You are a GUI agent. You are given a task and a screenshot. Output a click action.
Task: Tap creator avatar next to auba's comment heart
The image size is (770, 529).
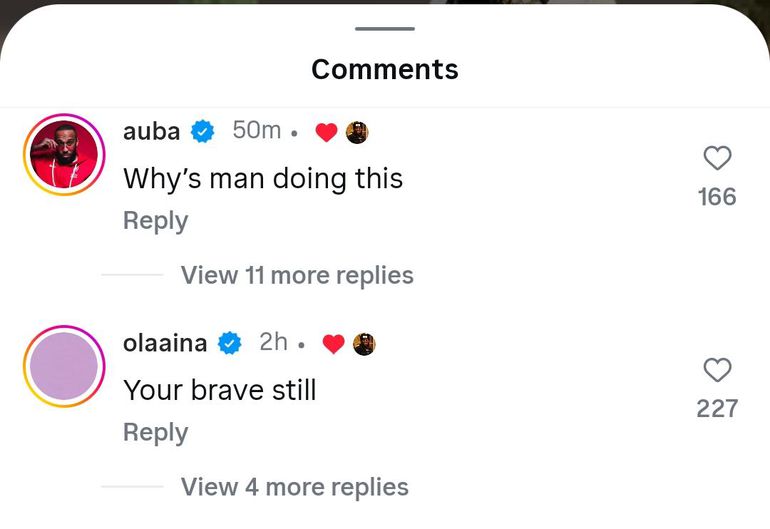tap(357, 132)
